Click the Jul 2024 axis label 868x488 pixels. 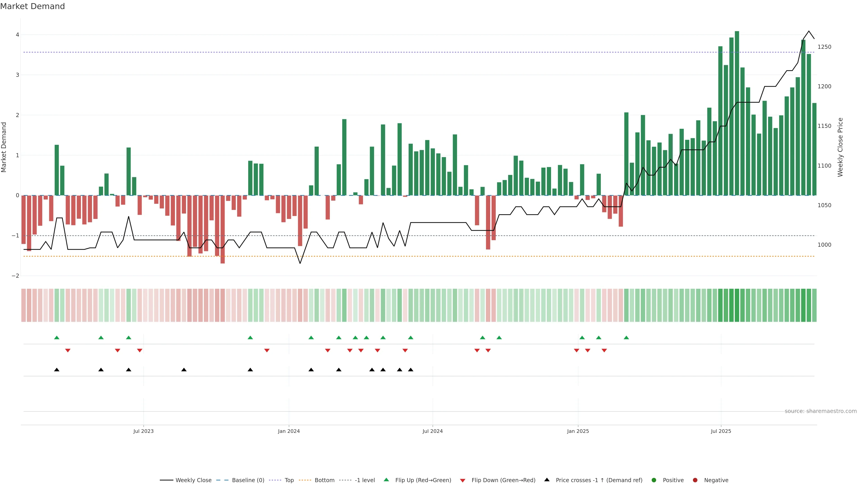(x=432, y=431)
